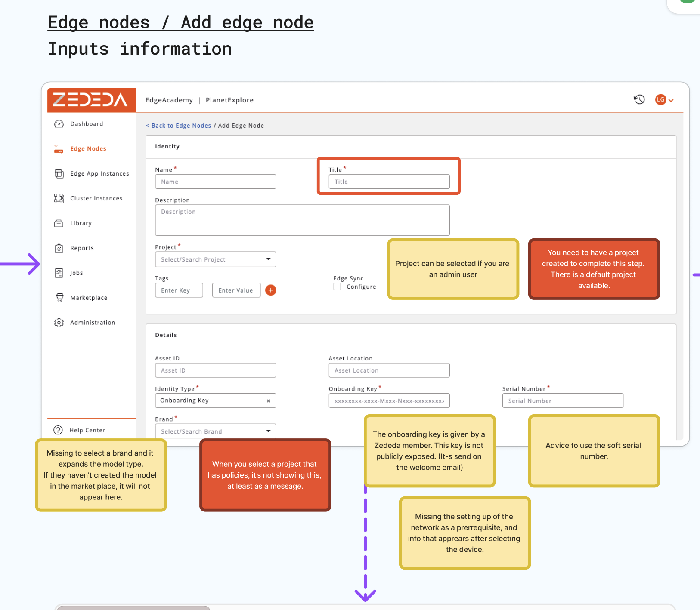The height and width of the screenshot is (610, 700).
Task: Click the Reports clipboard icon
Action: pos(59,248)
